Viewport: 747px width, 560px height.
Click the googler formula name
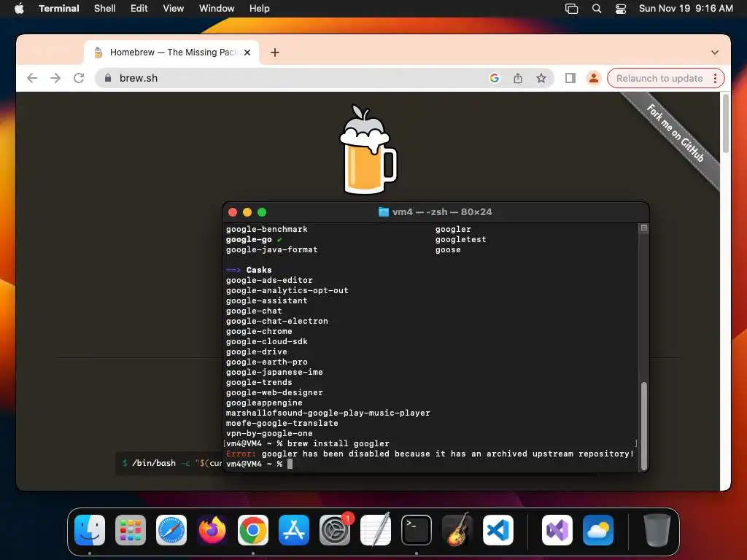(452, 230)
